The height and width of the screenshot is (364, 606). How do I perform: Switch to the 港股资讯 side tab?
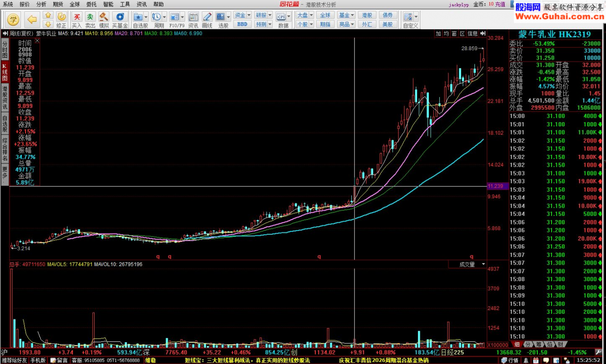pos(5,98)
